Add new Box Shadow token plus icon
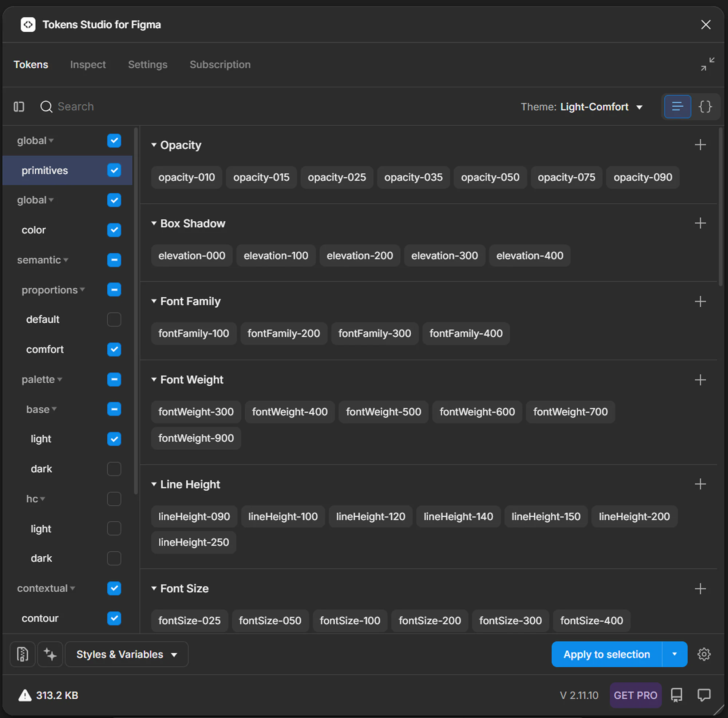Screen dimensions: 728x718 (700, 223)
